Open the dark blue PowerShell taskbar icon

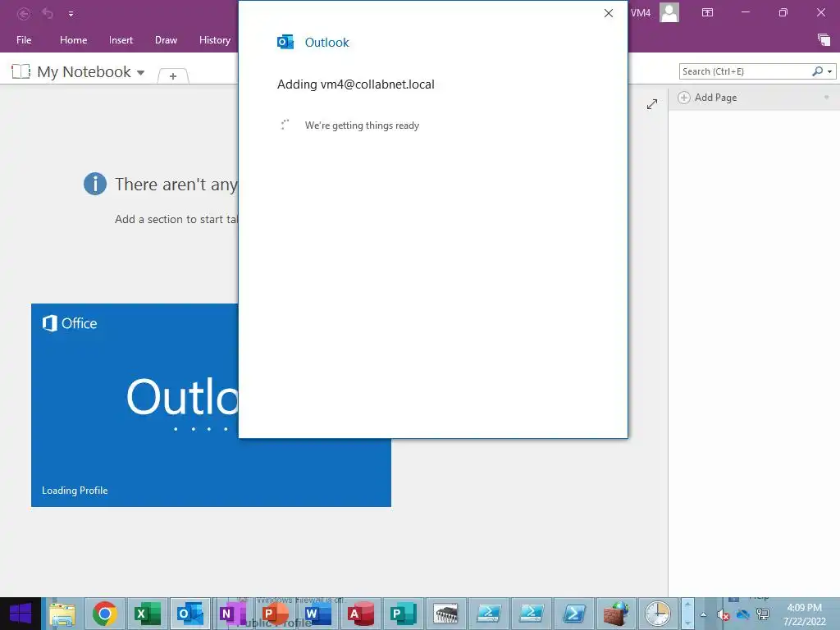[x=573, y=614]
